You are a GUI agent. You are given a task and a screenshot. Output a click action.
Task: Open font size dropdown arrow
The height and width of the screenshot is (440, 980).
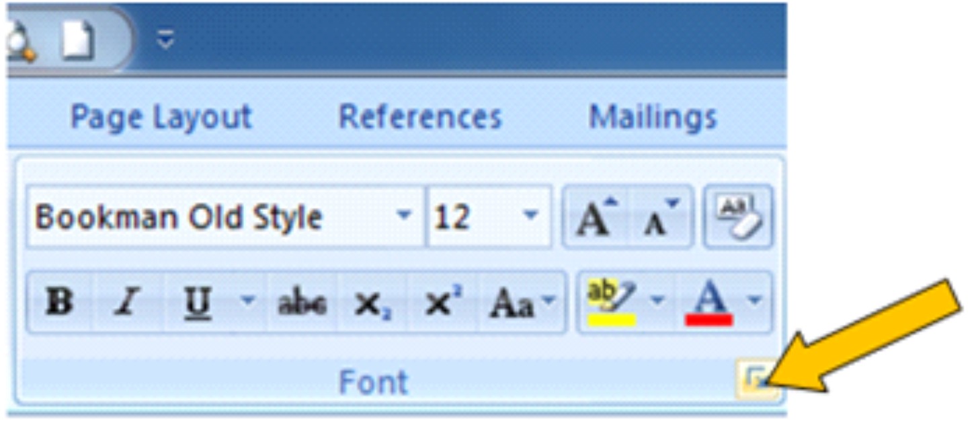pos(530,216)
